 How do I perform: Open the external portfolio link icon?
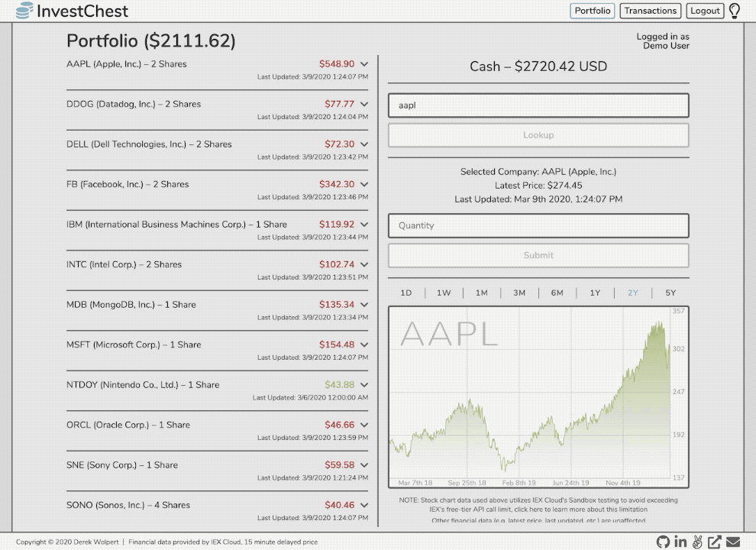[715, 542]
